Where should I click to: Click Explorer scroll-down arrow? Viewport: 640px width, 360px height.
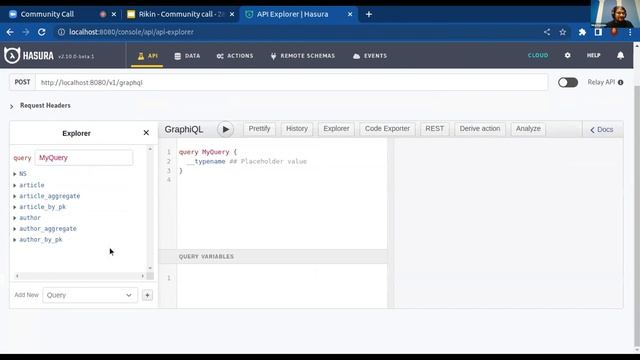[x=150, y=268]
